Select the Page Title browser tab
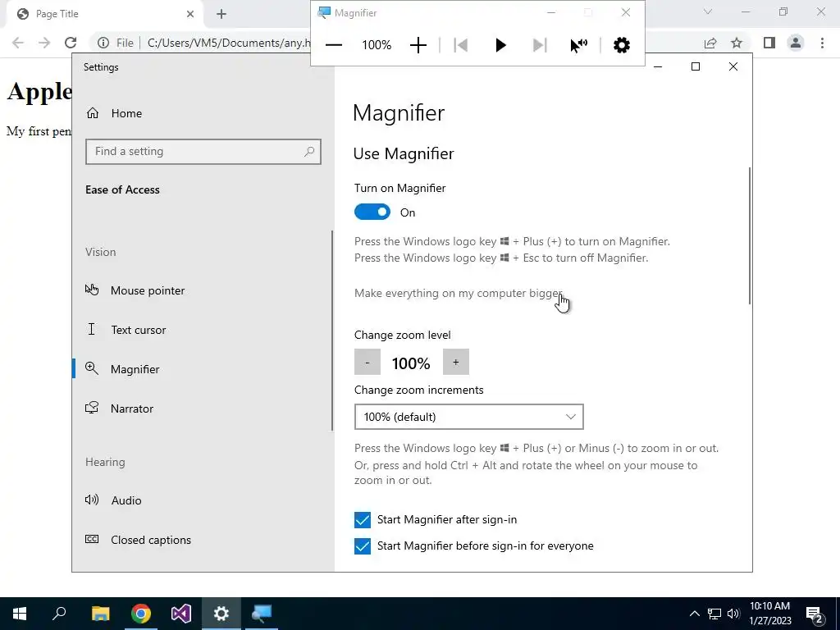Screen dimensions: 840x630 [104, 14]
